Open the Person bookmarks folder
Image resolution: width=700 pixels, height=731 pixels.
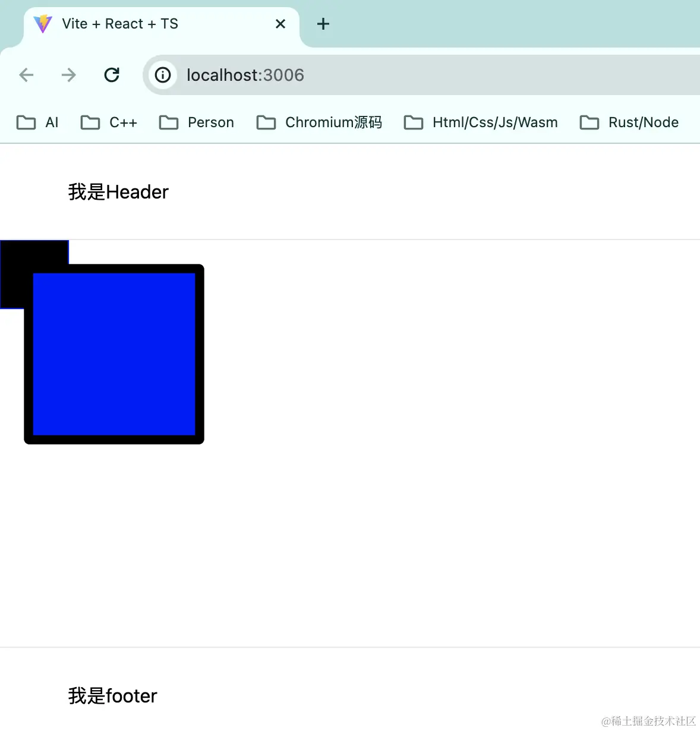(x=197, y=122)
